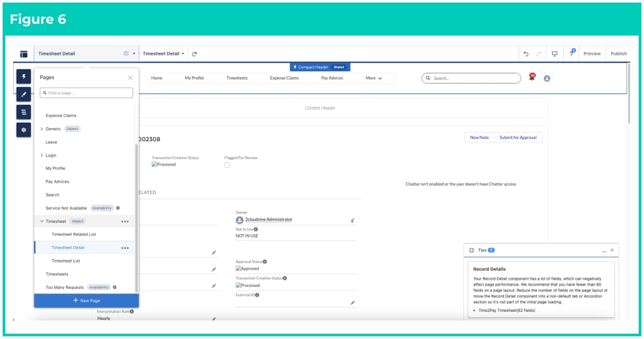Click the edit pencil next to External ID
The height and width of the screenshot is (339, 644).
tap(352, 303)
